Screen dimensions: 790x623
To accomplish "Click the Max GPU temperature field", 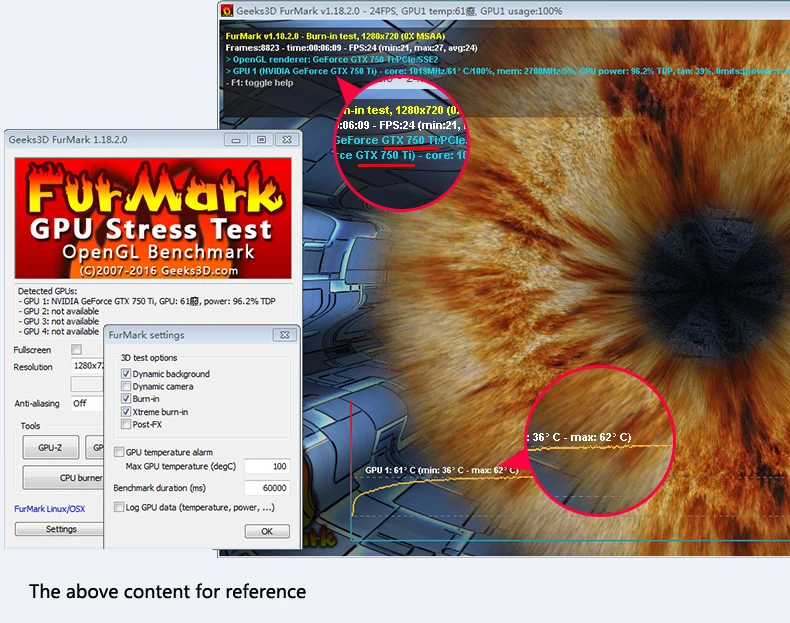I will coord(267,466).
